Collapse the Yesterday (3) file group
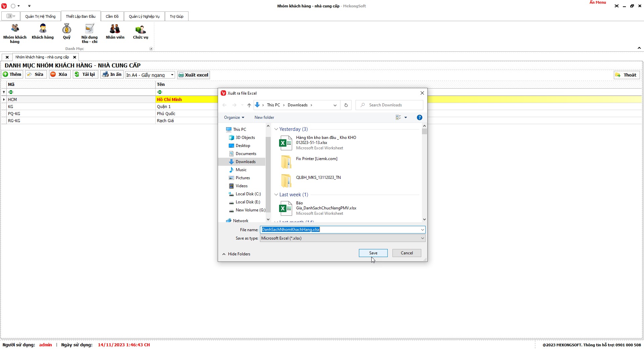The height and width of the screenshot is (349, 644). tap(276, 129)
